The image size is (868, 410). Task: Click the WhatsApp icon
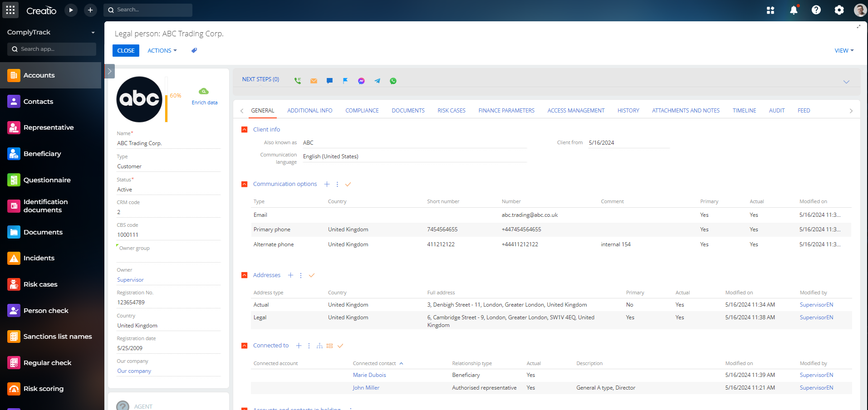[x=393, y=81]
